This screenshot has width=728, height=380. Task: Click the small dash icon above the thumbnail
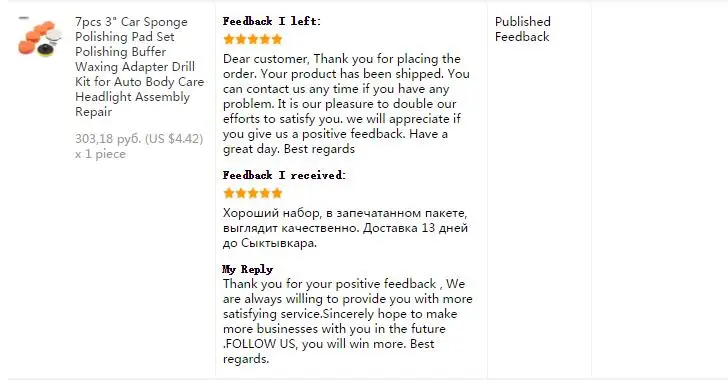pos(24,18)
